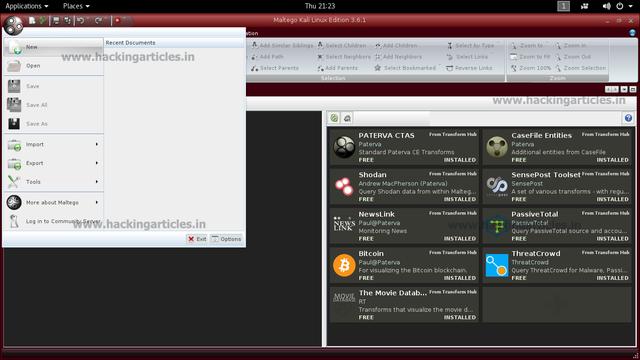The height and width of the screenshot is (360, 640).
Task: Click Zoom 100% in the ribbon
Action: point(531,68)
